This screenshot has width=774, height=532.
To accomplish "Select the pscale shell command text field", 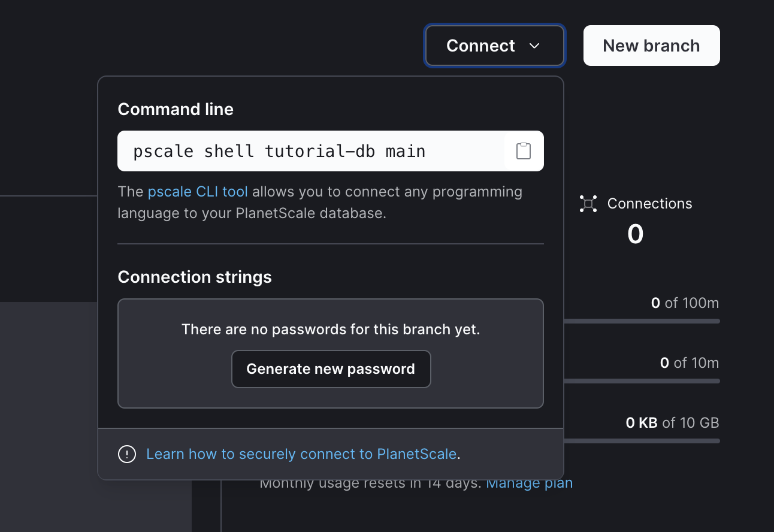I will coord(312,150).
